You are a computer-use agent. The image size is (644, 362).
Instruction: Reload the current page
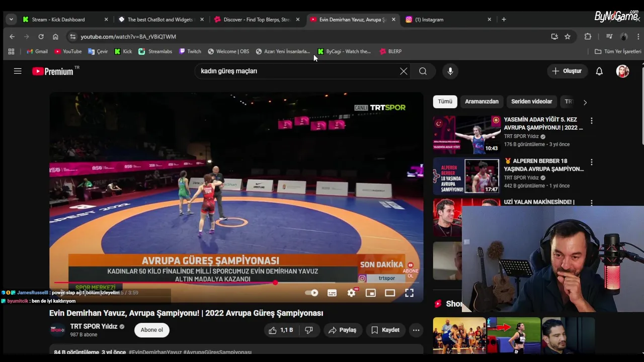click(41, 37)
